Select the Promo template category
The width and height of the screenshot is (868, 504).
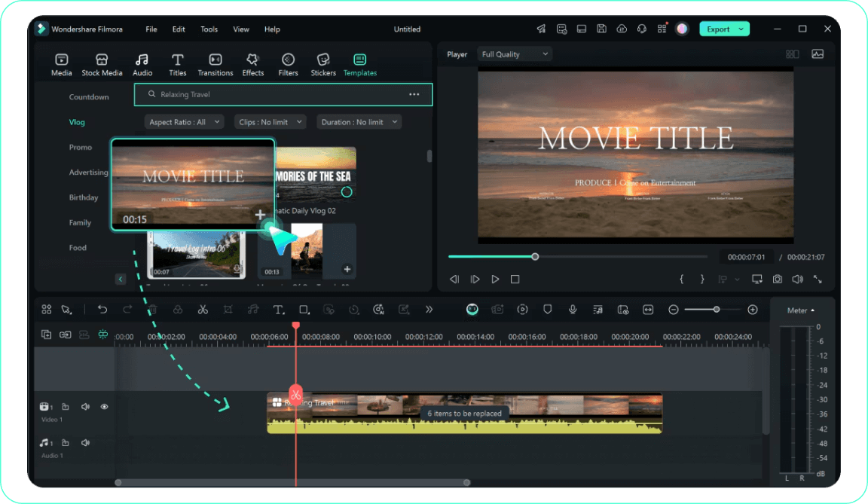[81, 147]
